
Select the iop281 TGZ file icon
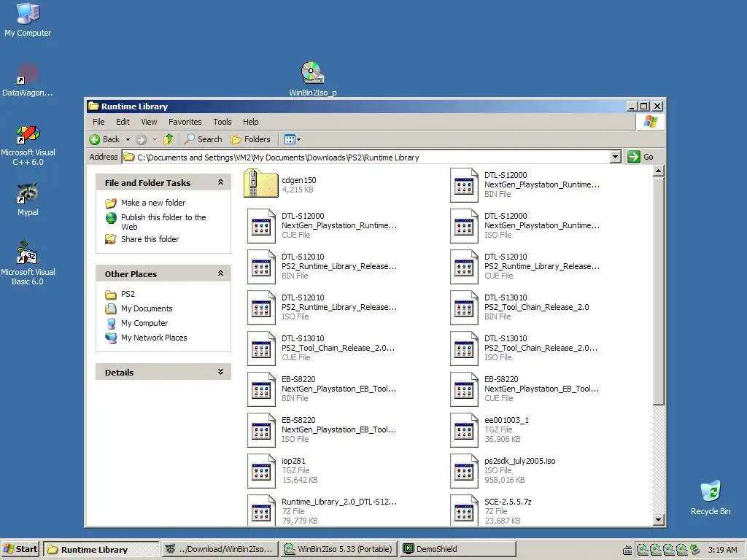[261, 472]
